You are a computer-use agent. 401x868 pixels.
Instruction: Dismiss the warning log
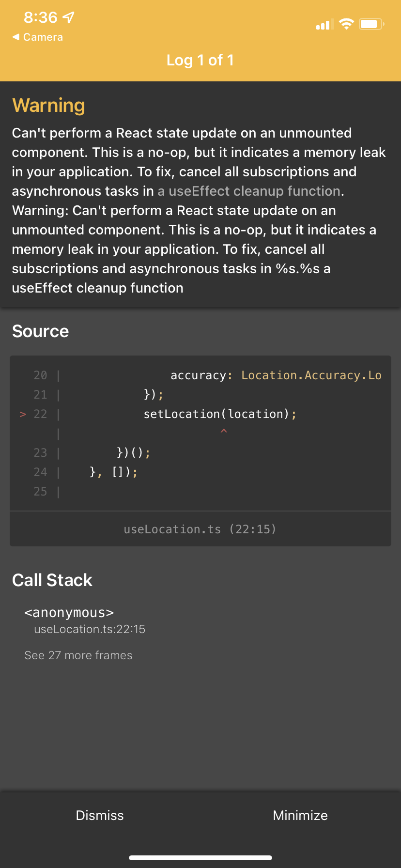[100, 815]
